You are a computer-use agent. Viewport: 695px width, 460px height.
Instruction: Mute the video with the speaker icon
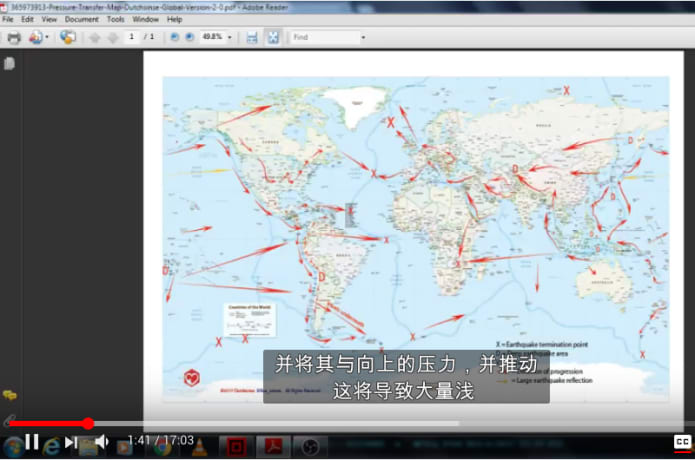tap(102, 441)
